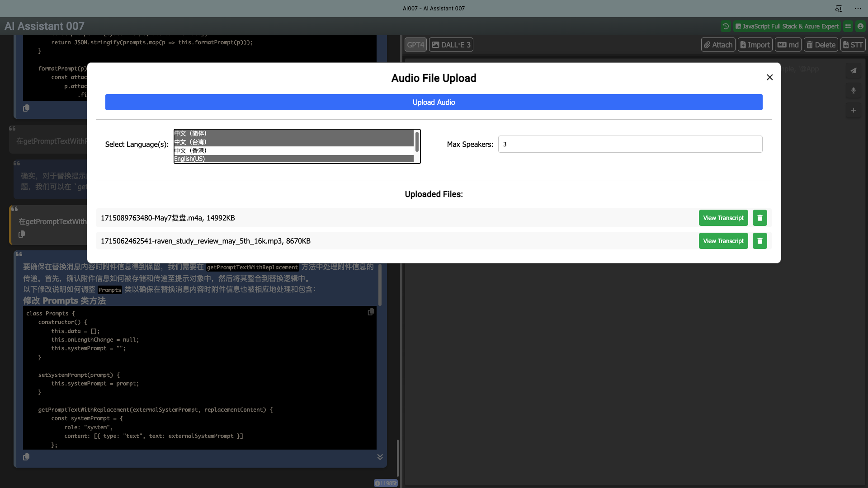Click Upload Audio button
Screen dimensions: 868x488
click(x=434, y=102)
